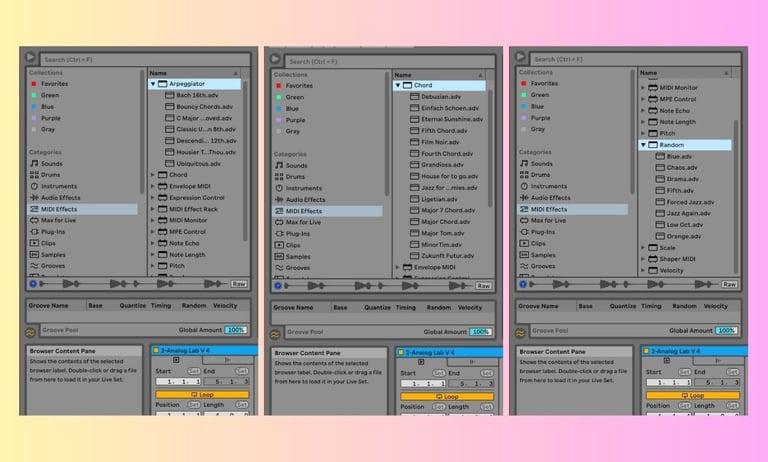Load Film Noir.adv preset
Image resolution: width=768 pixels, height=462 pixels.
[x=434, y=142]
